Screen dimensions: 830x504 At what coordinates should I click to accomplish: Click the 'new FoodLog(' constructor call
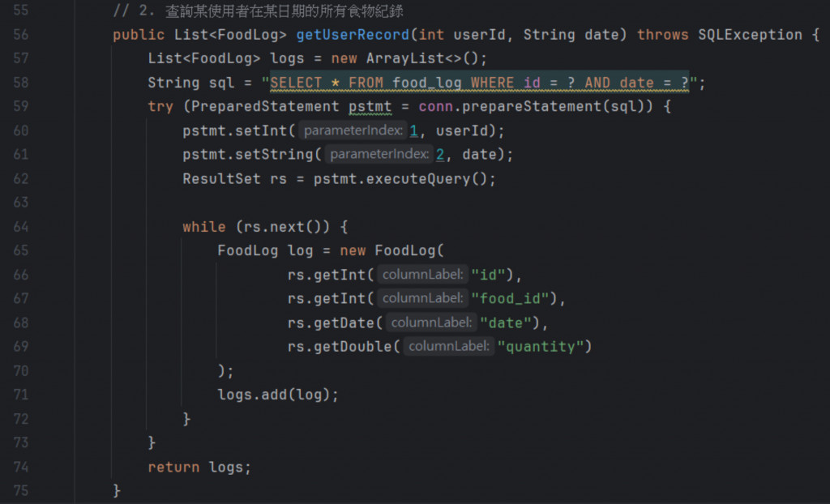pyautogui.click(x=391, y=251)
